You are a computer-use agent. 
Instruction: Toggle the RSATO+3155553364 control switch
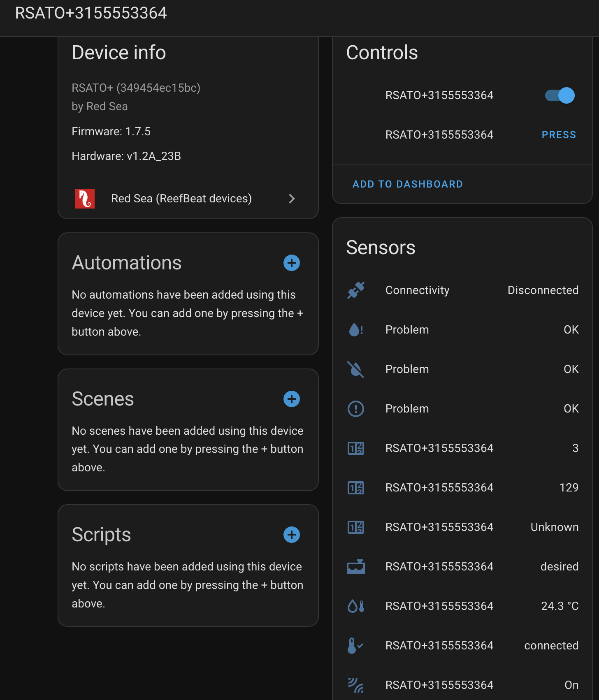[x=560, y=95]
